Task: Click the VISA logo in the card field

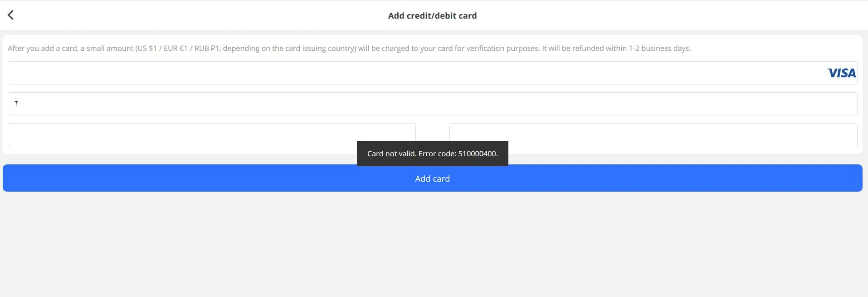Action: click(x=841, y=73)
